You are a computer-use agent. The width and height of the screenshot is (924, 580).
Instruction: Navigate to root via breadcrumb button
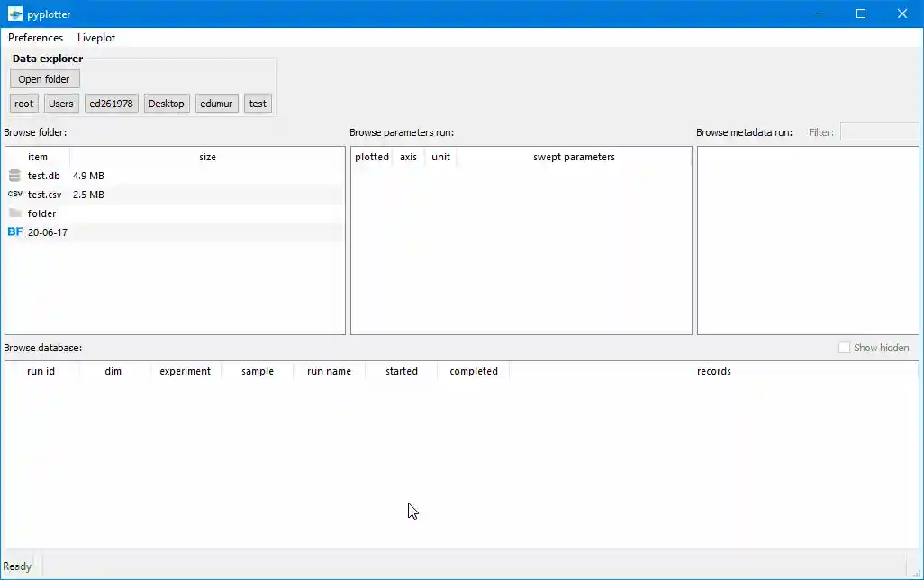(23, 103)
